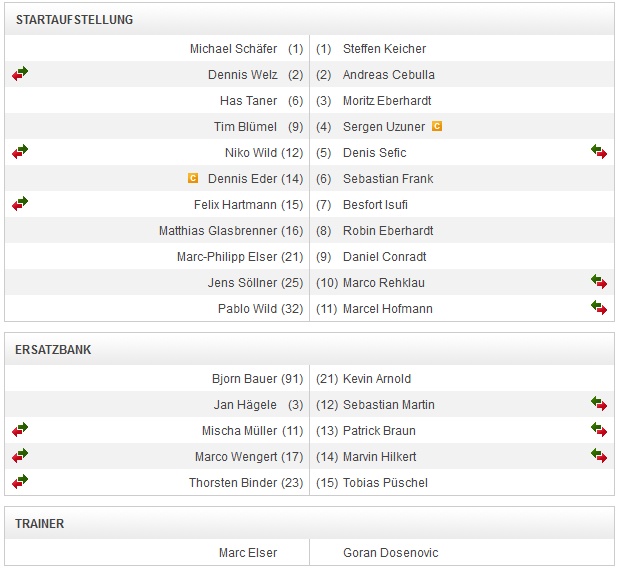Viewport: 619px width, 572px height.
Task: Click substitution icon for Mischa Müller
Action: pyautogui.click(x=20, y=430)
